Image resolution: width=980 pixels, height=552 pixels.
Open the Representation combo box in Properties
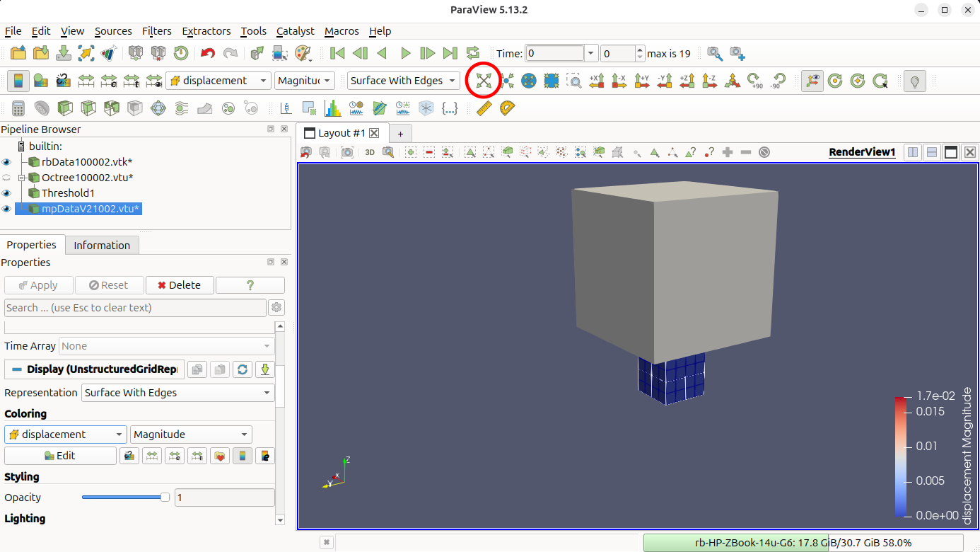[x=178, y=393]
